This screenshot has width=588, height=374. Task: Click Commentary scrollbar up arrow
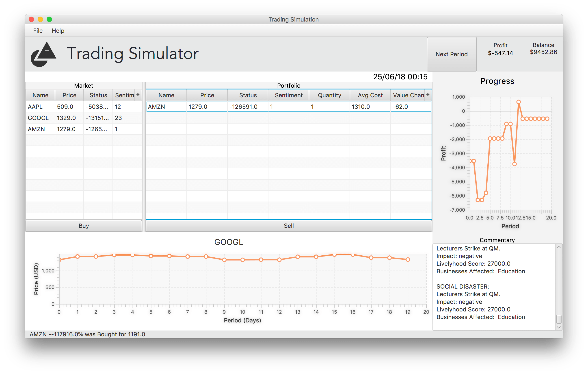pyautogui.click(x=558, y=247)
